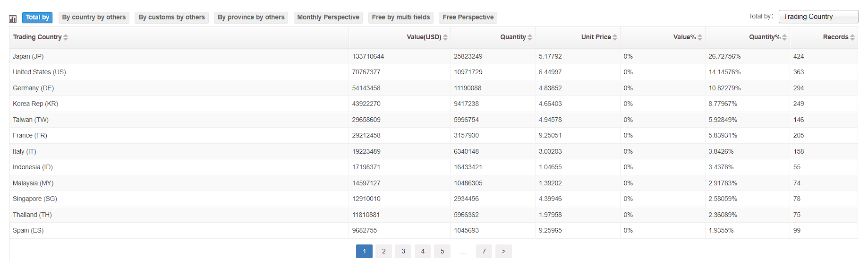Viewport: 868px width, 261px height.
Task: Click records 205 for France
Action: (x=799, y=136)
